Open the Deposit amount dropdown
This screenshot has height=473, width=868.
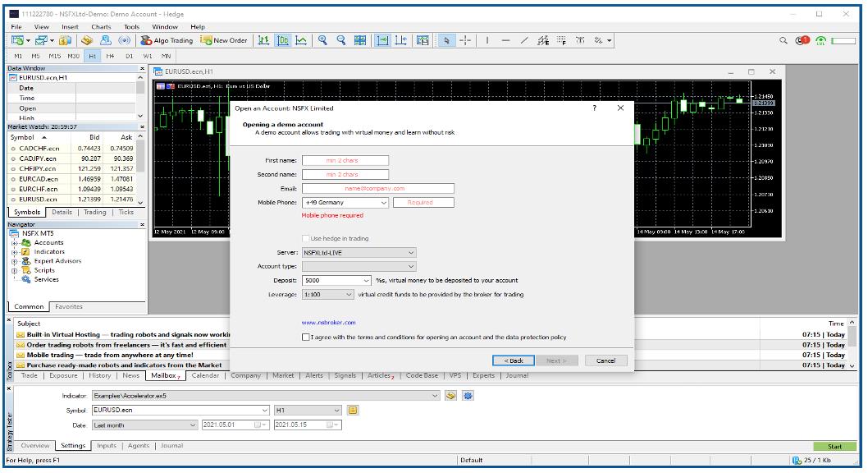click(x=336, y=281)
